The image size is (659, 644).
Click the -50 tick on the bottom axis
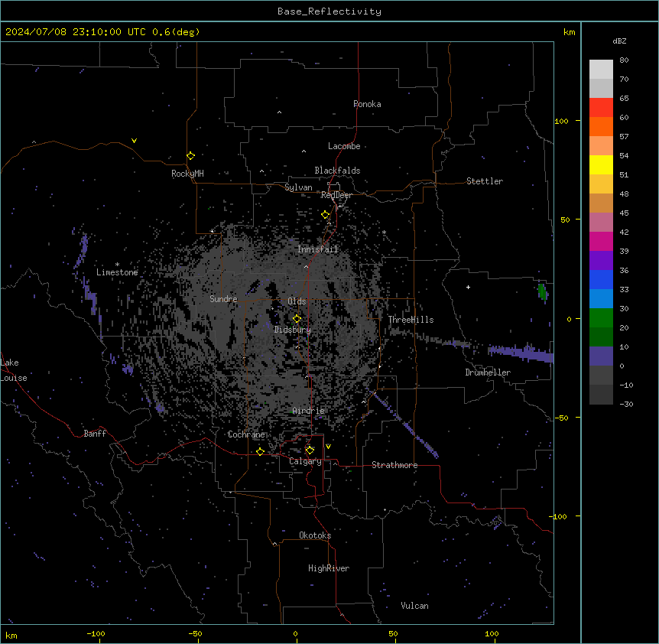point(195,633)
